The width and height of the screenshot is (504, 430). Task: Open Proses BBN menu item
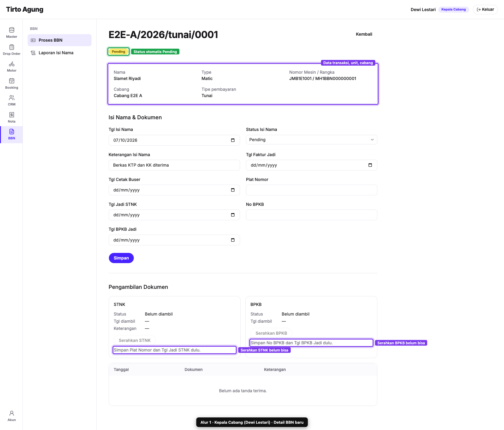[59, 40]
